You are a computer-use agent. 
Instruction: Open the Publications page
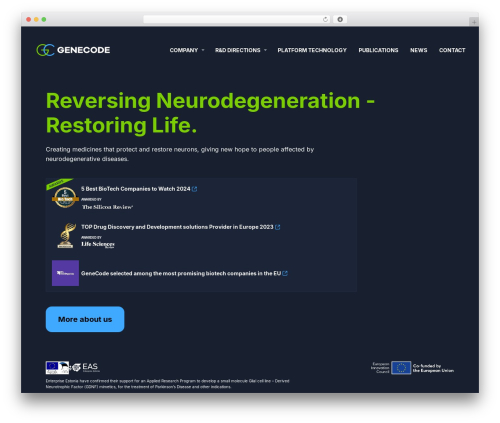378,50
